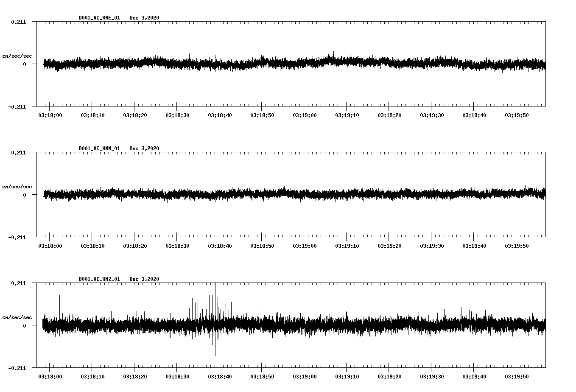Select the O001_NC_HNZ_01 channel title
Image resolution: width=576 pixels, height=392 pixels.
point(98,280)
